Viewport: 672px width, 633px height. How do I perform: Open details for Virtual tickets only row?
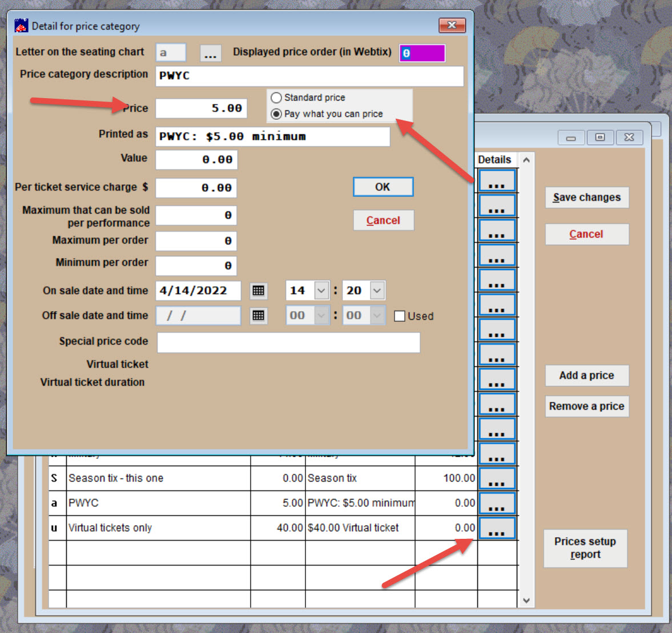pos(497,528)
